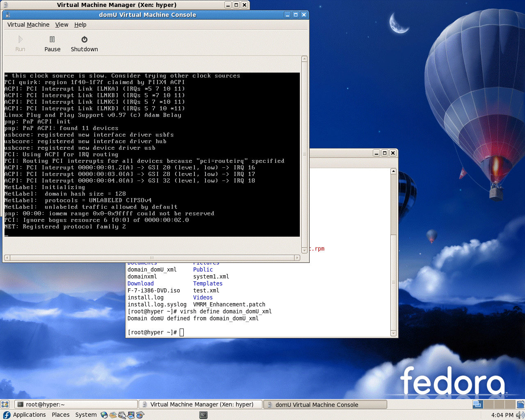Click the Pause toolbar button
Viewport: 525px width, 420px height.
click(x=52, y=44)
